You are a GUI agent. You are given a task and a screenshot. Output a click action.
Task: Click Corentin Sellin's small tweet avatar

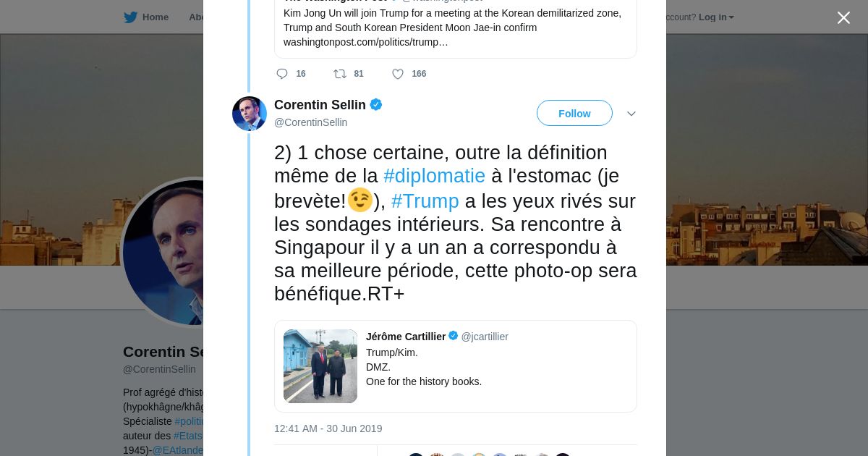tap(250, 114)
